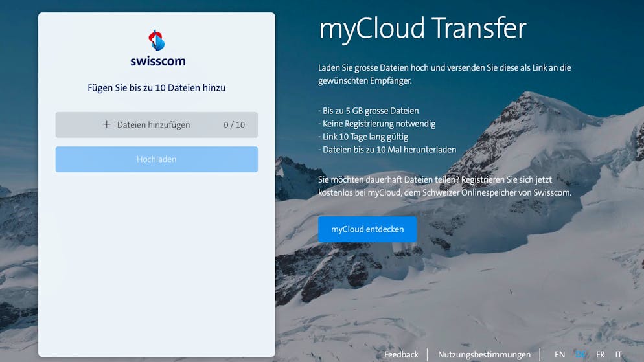The height and width of the screenshot is (362, 644).
Task: Open Nutzungsbestimmungen terms link
Action: (x=484, y=354)
